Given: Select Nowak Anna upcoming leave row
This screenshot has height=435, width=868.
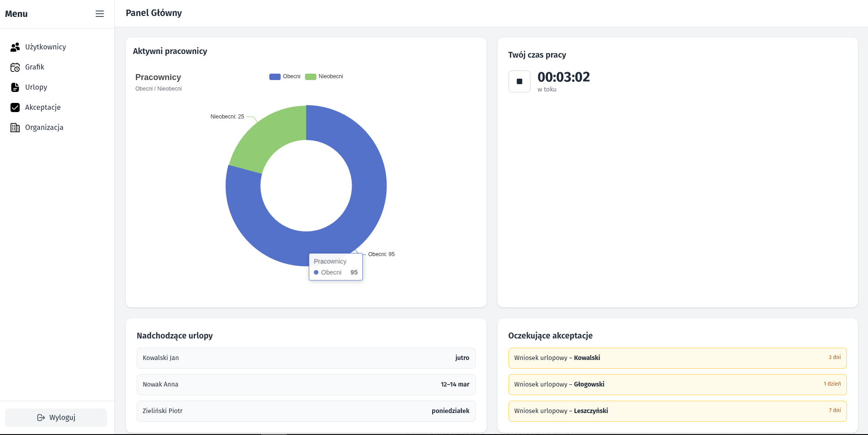Looking at the screenshot, I should 305,384.
